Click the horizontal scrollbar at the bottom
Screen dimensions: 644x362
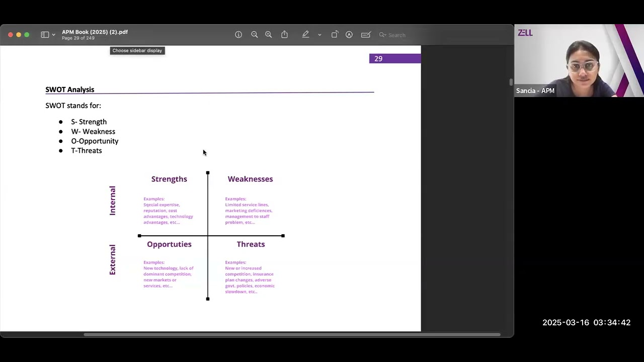coord(292,334)
